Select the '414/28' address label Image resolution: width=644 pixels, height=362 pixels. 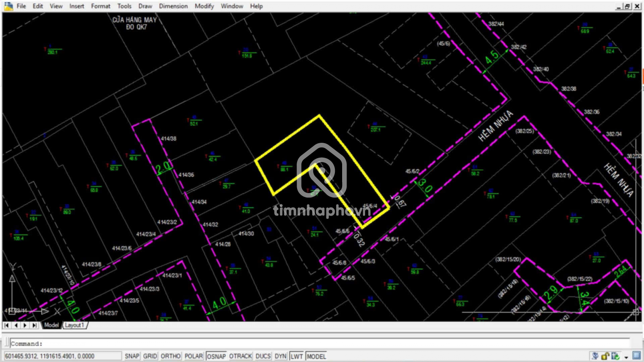[223, 244]
